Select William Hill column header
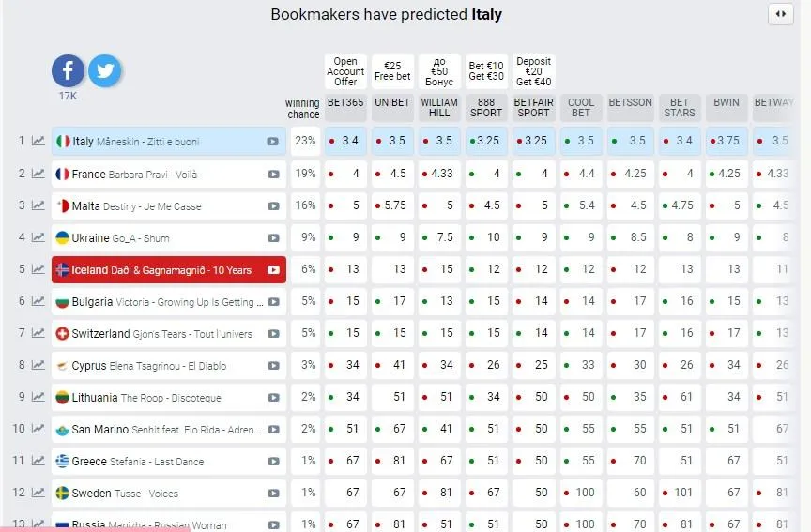This screenshot has width=811, height=532. click(x=439, y=107)
